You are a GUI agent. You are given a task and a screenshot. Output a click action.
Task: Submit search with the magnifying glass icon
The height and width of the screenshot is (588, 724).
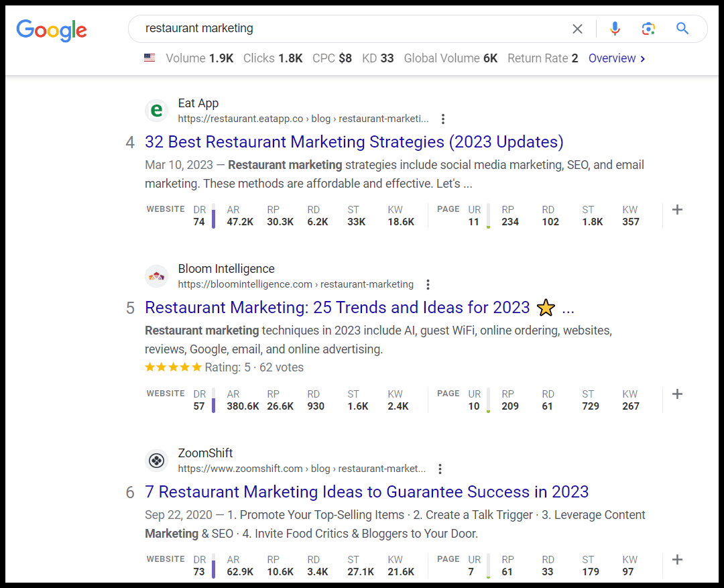[x=682, y=29]
